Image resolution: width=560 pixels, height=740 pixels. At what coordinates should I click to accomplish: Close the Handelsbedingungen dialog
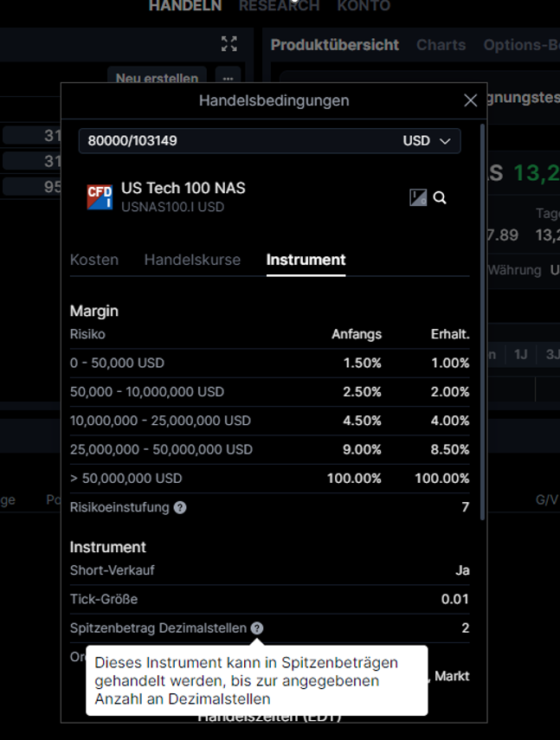(x=470, y=100)
